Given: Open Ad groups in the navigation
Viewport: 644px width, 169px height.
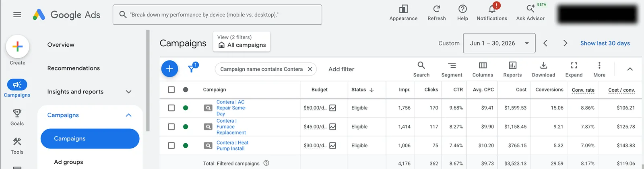Looking at the screenshot, I should 68,162.
